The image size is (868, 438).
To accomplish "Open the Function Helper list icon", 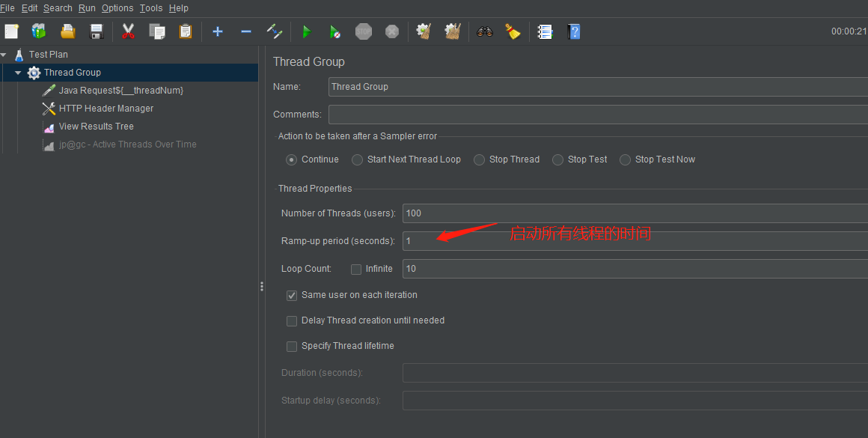I will 545,31.
